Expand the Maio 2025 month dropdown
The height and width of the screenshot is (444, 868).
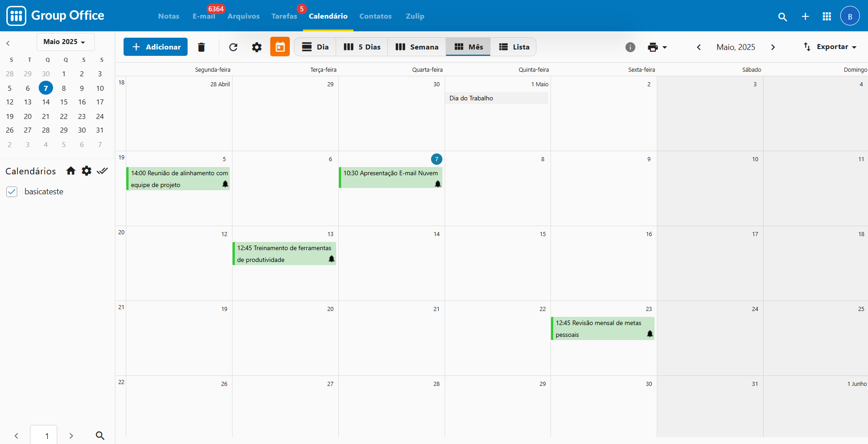[65, 42]
